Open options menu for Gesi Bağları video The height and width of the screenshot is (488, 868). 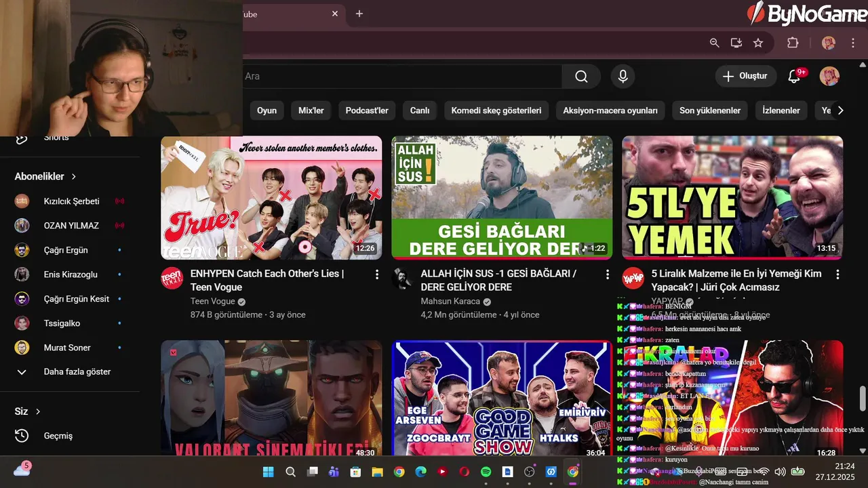click(x=608, y=274)
